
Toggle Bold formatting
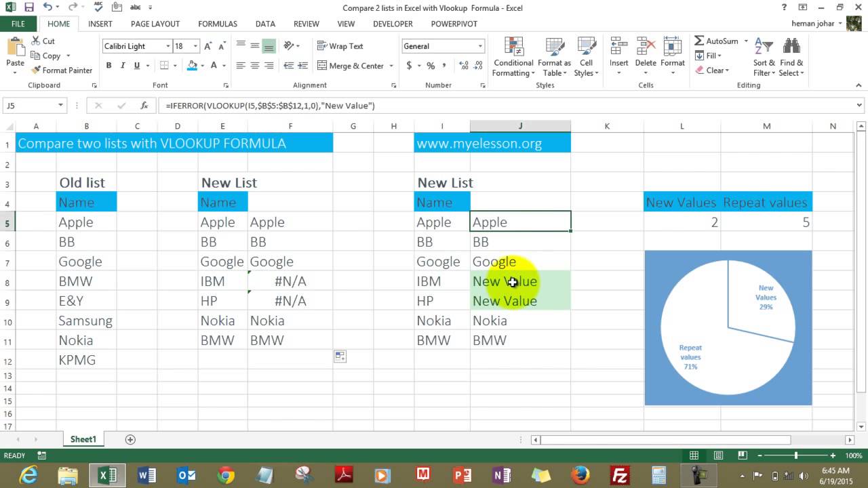[108, 66]
